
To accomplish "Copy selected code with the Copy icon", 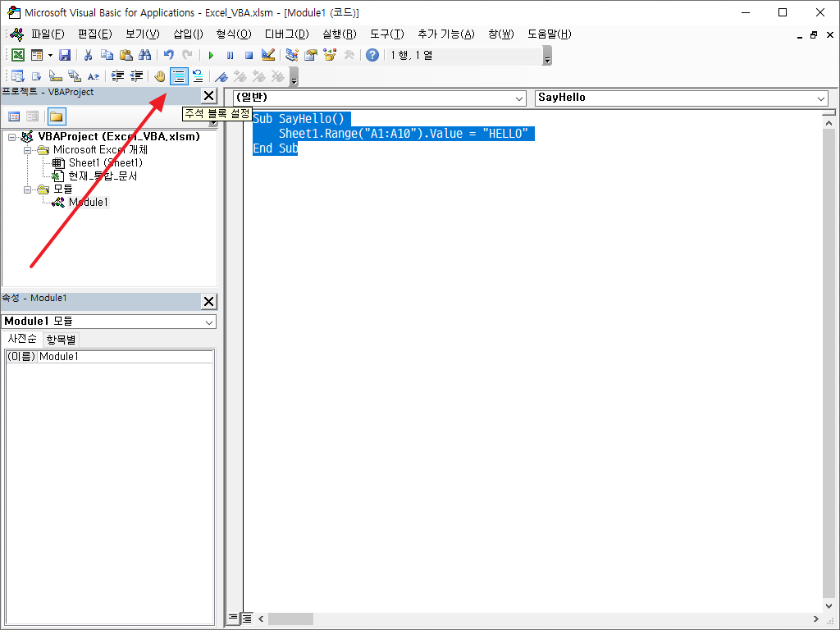I will tap(107, 55).
